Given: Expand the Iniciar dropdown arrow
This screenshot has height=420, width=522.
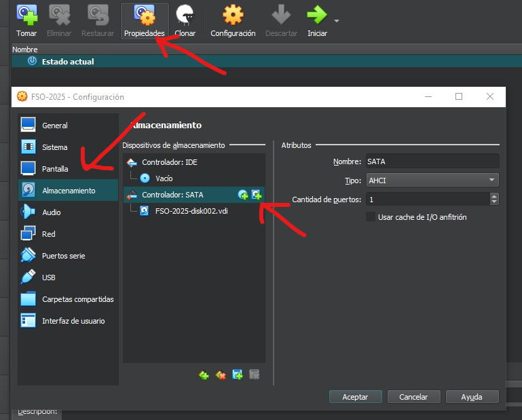Looking at the screenshot, I should [x=336, y=20].
